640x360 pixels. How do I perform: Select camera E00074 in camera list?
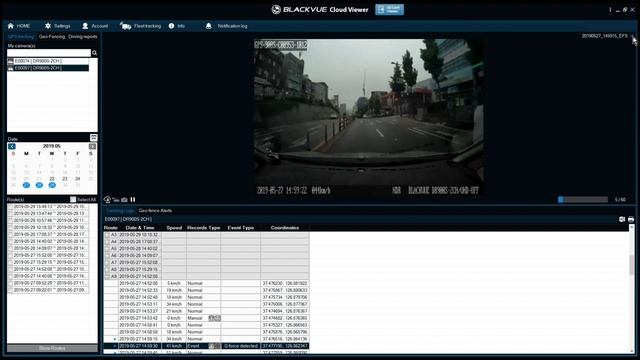coord(48,61)
